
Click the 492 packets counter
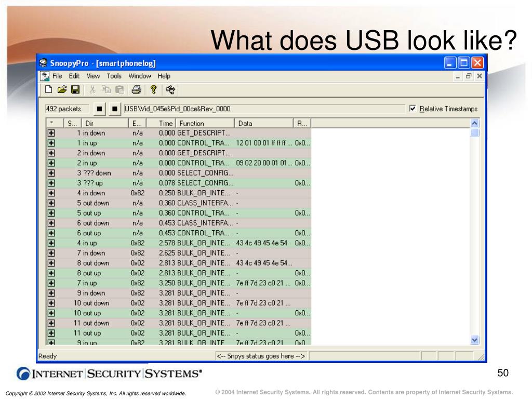[x=67, y=109]
